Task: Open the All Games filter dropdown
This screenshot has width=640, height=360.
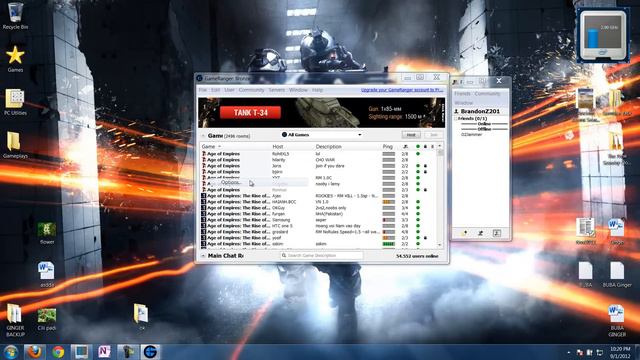Action: click(x=321, y=135)
